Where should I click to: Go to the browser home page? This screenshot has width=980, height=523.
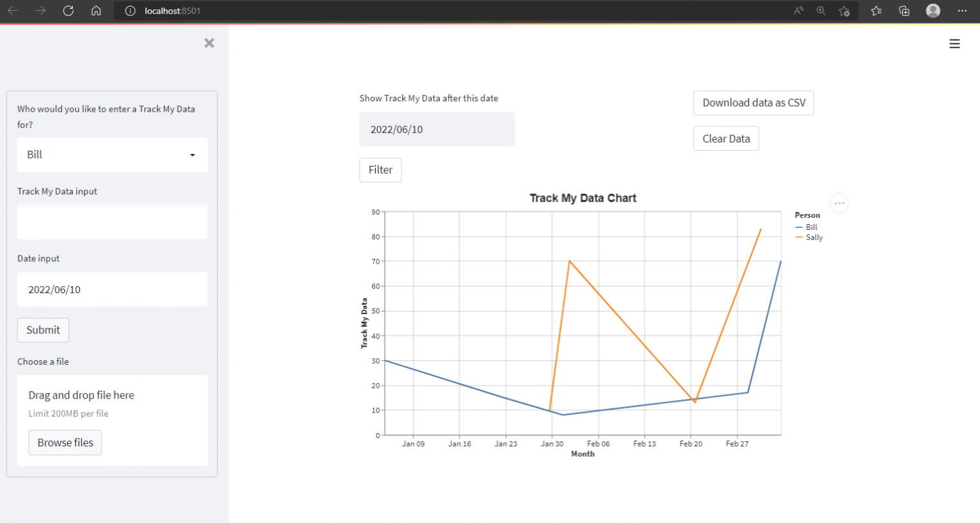pos(96,11)
